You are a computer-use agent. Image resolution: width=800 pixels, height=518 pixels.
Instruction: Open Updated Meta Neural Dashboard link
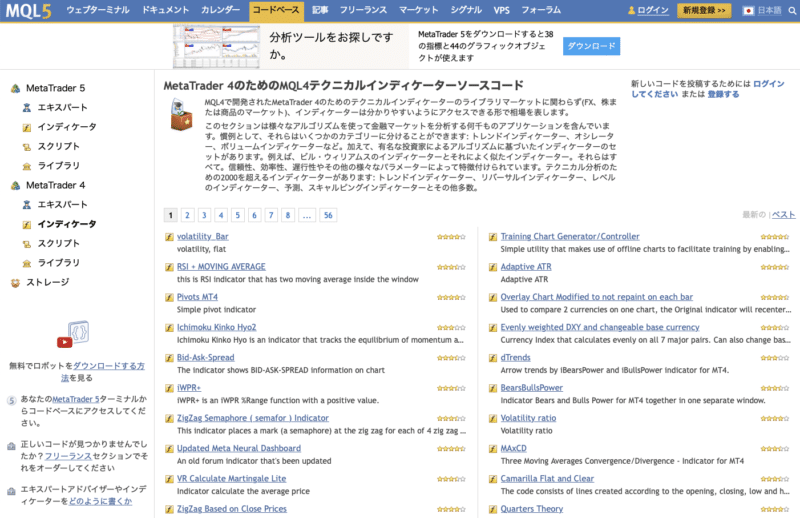239,449
